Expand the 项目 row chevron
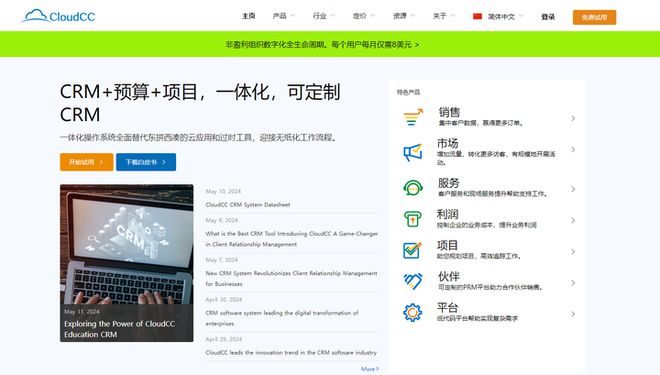This screenshot has width=660, height=375. [x=573, y=252]
